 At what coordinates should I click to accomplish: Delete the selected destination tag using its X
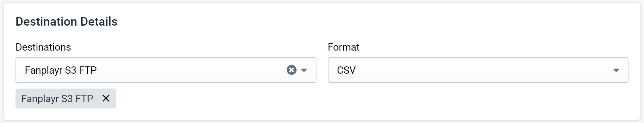click(x=106, y=98)
